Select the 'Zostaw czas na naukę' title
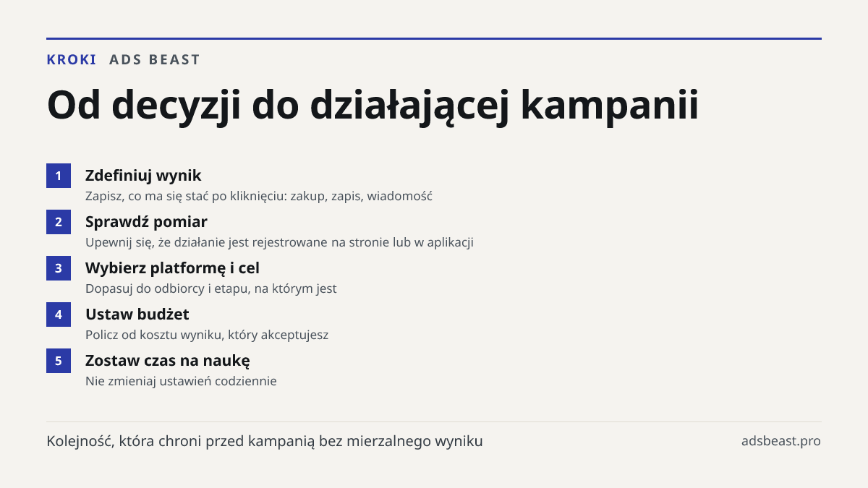The height and width of the screenshot is (488, 868). (168, 361)
